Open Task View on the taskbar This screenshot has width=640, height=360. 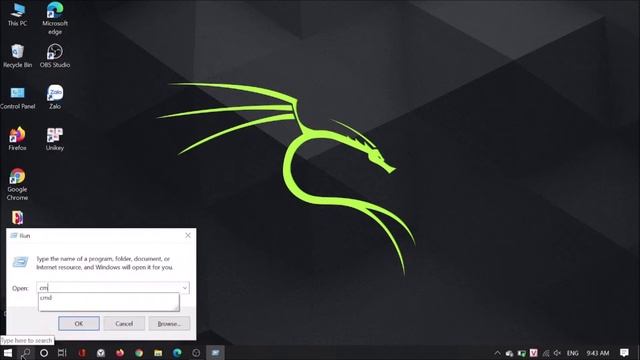pos(62,353)
